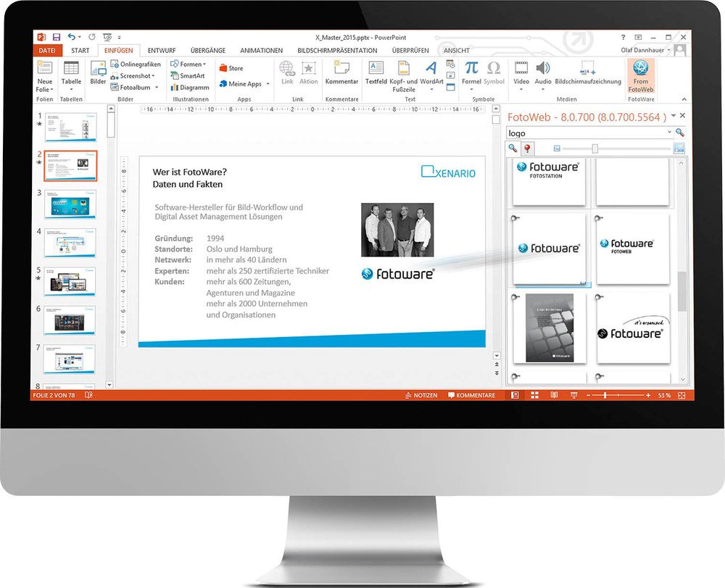
Task: Click the FotoWeb logo search field
Action: (x=586, y=133)
